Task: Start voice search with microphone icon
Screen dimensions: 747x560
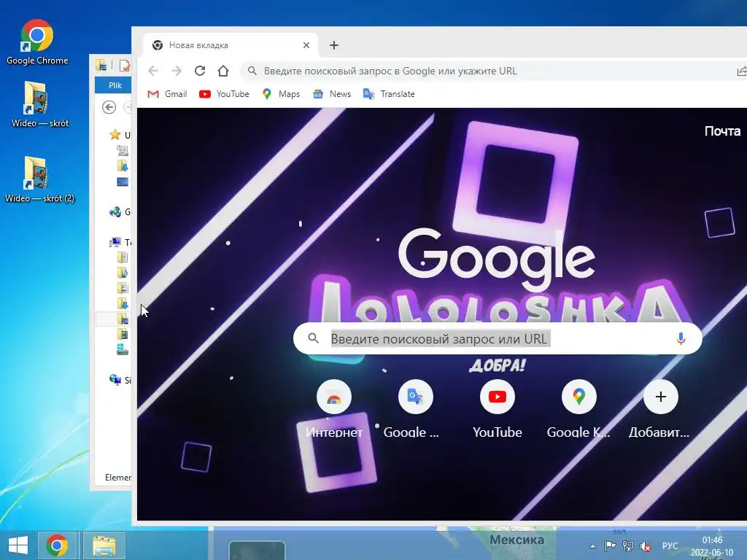Action: (x=681, y=338)
